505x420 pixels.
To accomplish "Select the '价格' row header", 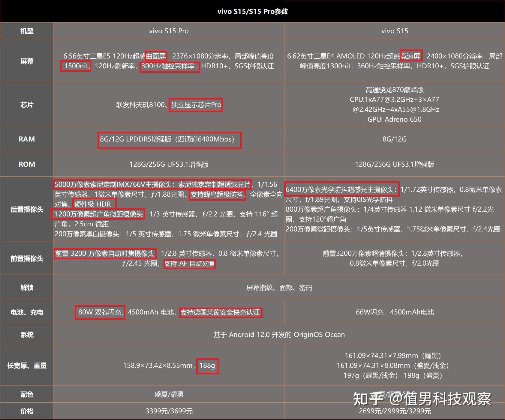I will [27, 411].
